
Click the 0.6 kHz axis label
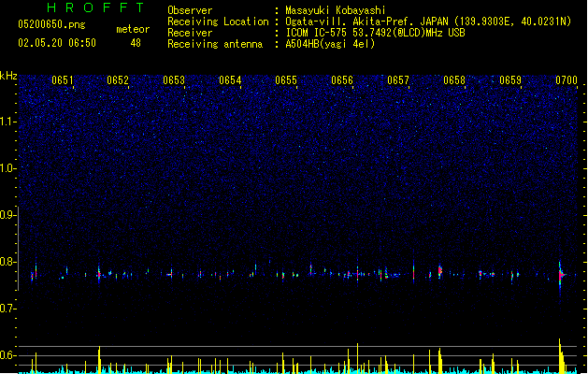tap(8, 355)
